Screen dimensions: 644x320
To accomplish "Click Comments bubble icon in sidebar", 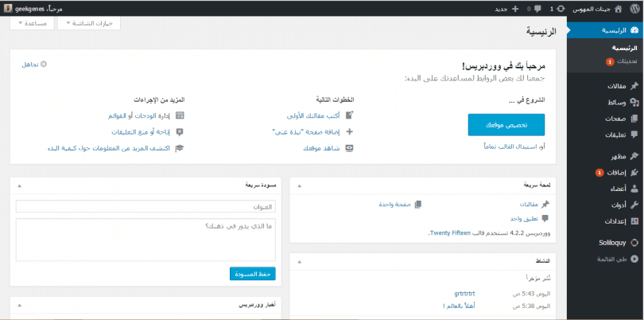I will click(x=634, y=135).
